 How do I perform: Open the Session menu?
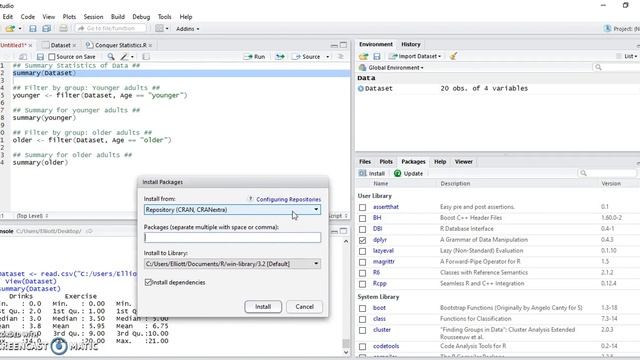(93, 17)
